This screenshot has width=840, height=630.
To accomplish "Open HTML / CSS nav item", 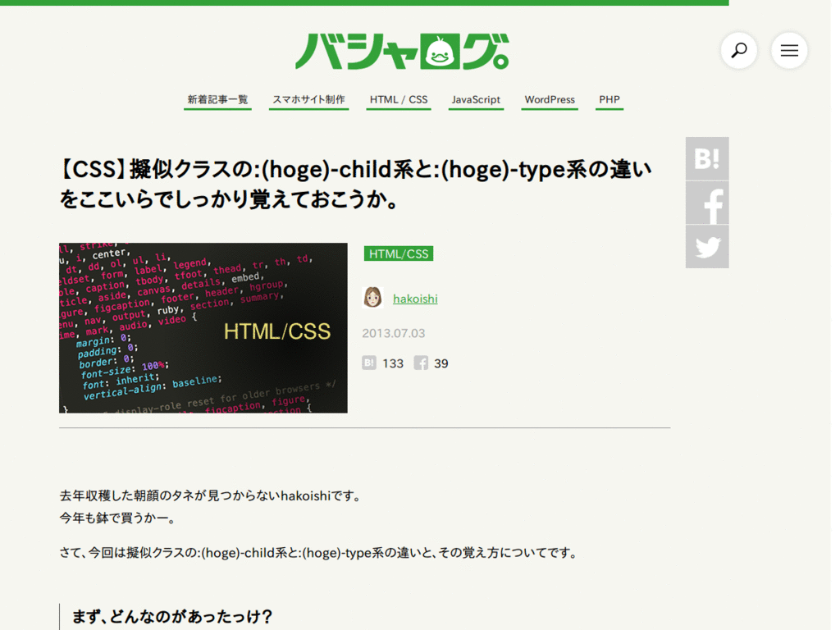I will point(399,99).
